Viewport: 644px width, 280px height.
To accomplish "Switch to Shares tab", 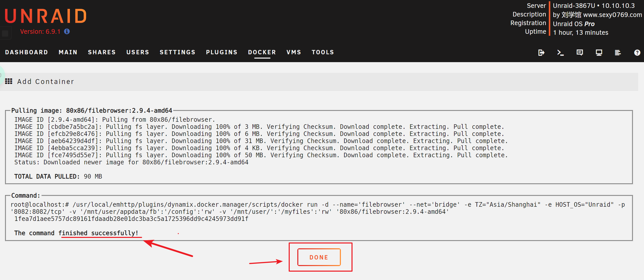I will coord(102,52).
